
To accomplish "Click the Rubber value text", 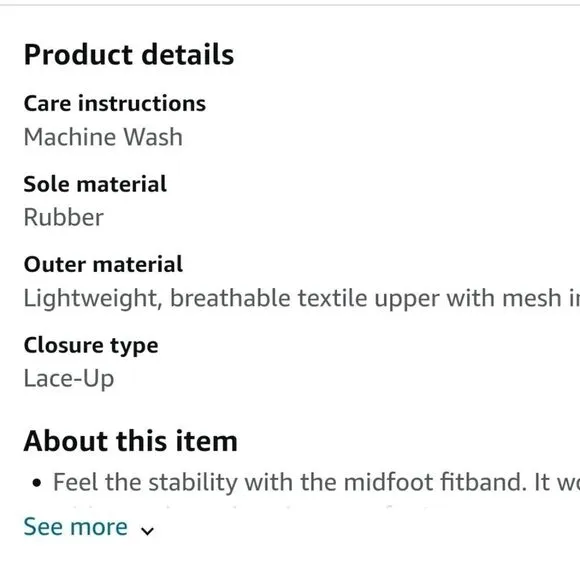I will (64, 217).
